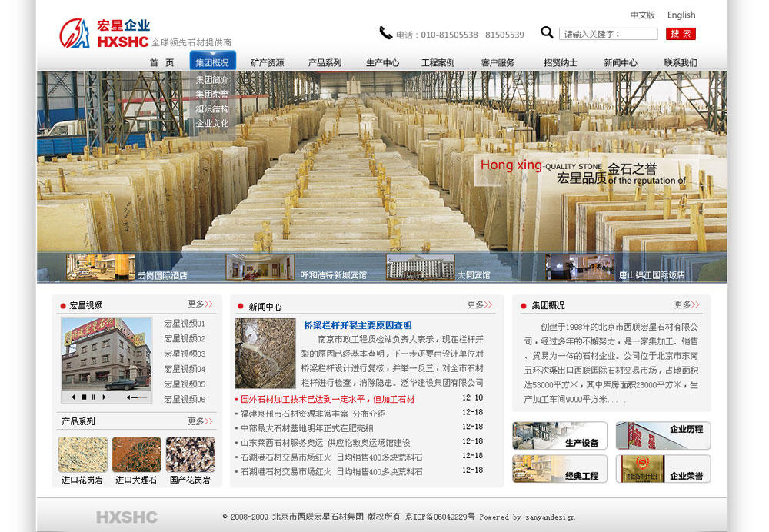Viewport: 769px width, 532px height.
Task: Click the red 搜索 search button
Action: click(681, 34)
